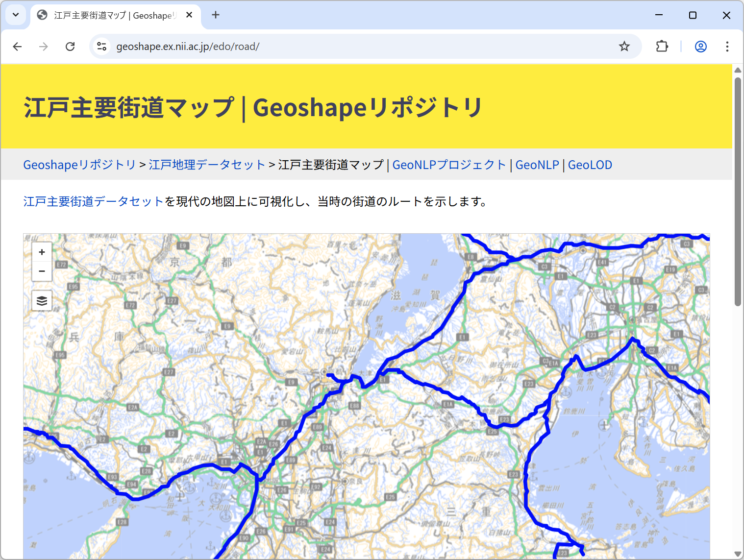Open the tab search chevron at top left
Screen dimensions: 744x560
[15, 15]
